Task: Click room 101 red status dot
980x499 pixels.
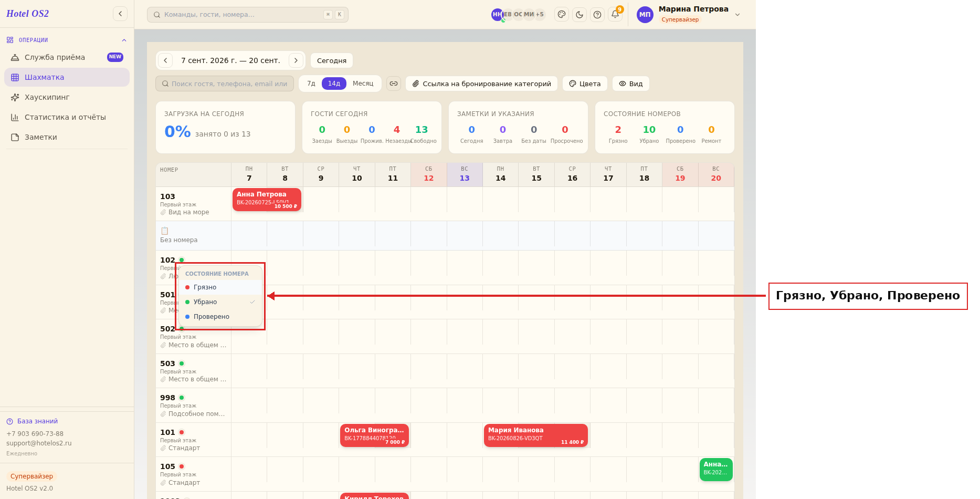Action: tap(182, 432)
